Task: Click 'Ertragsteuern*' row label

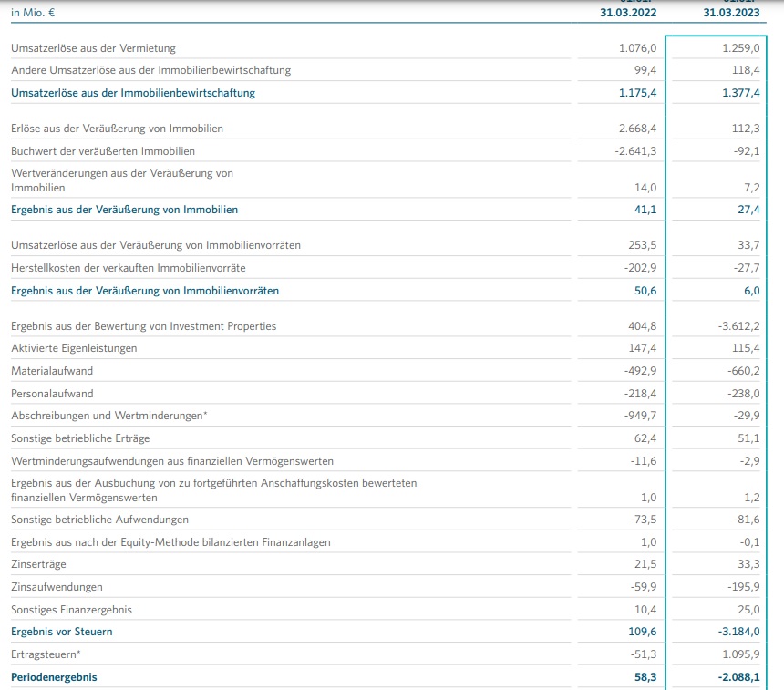Action: pos(46,654)
